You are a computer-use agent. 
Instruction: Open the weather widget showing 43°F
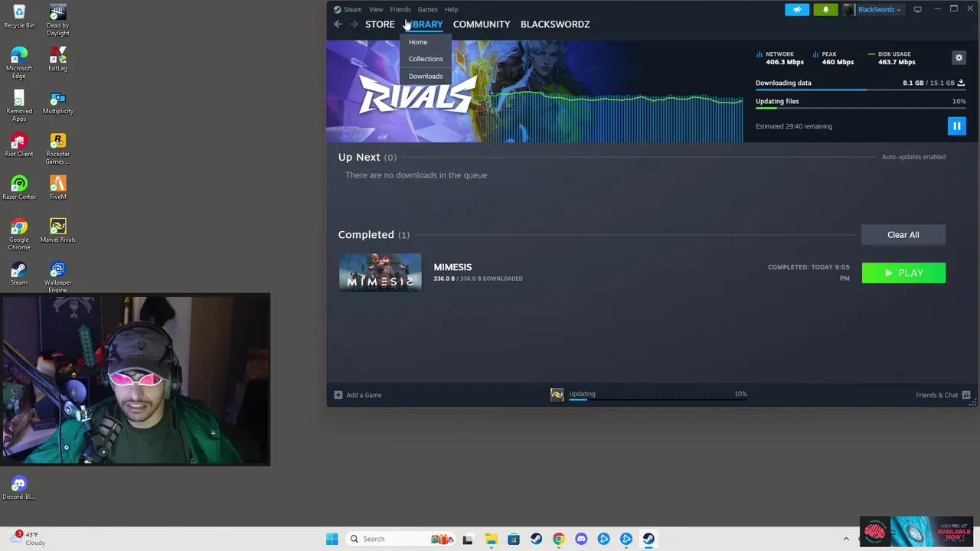coord(29,539)
